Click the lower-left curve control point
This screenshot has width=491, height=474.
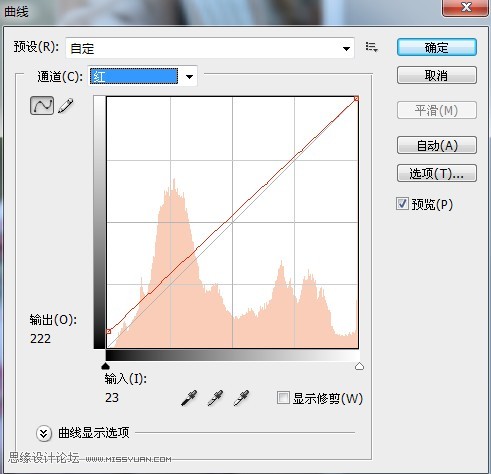click(108, 331)
